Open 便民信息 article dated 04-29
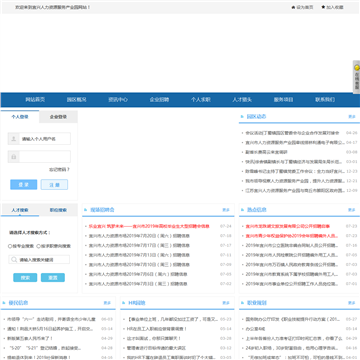The width and height of the screenshot is (360, 360). [30, 338]
